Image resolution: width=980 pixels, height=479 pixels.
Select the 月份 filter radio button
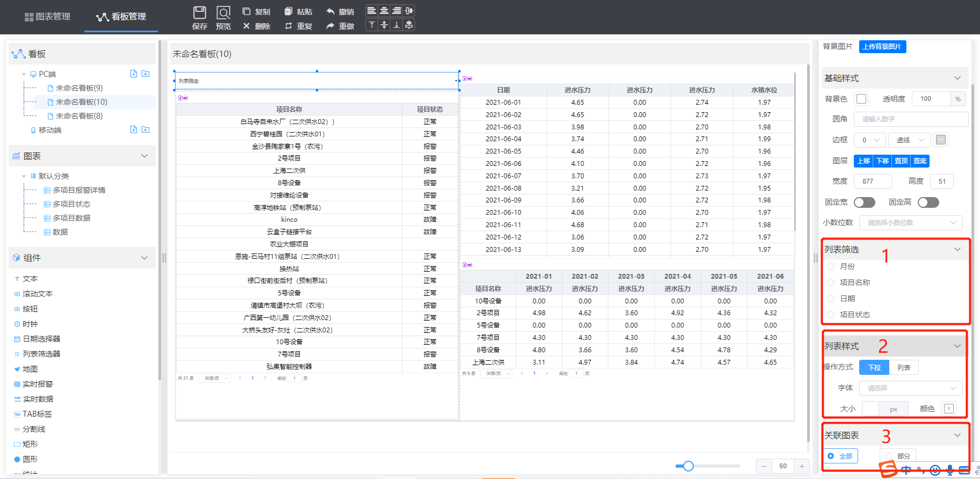click(831, 266)
